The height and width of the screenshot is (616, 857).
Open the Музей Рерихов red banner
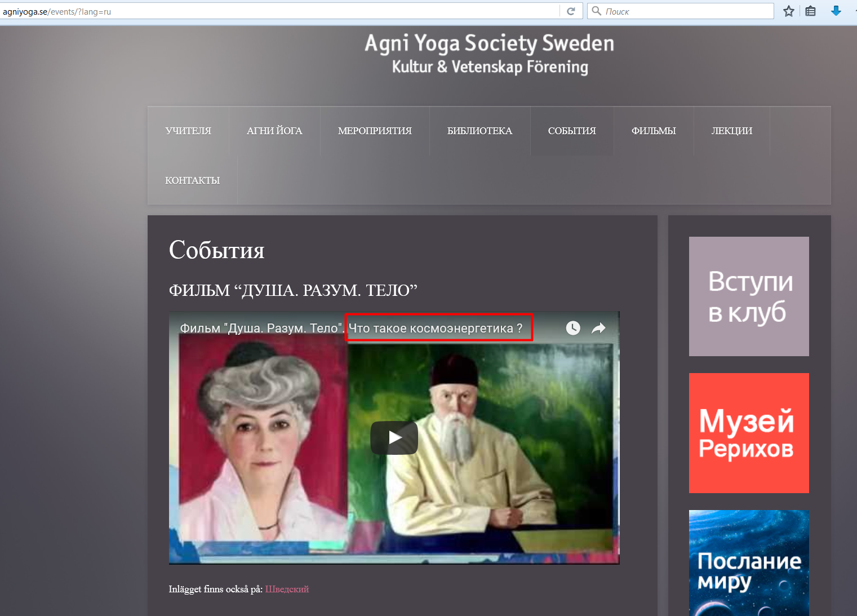tap(749, 433)
